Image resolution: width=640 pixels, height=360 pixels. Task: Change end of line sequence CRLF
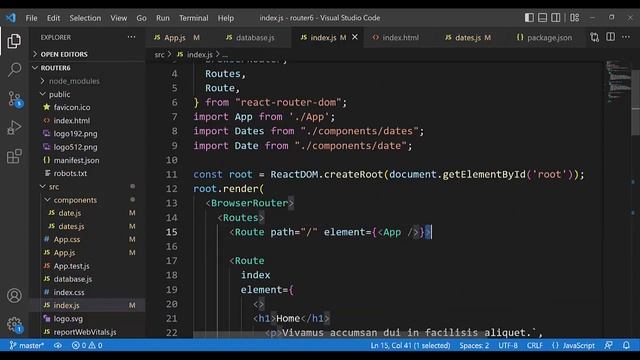click(534, 345)
